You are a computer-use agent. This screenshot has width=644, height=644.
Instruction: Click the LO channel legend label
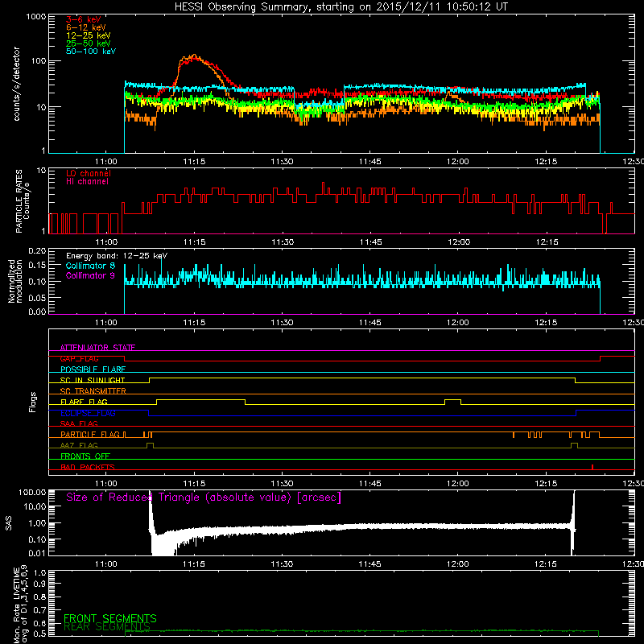89,173
